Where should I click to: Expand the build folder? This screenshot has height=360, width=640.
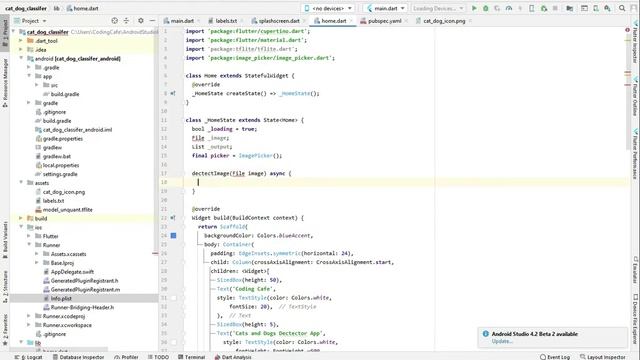pos(21,218)
